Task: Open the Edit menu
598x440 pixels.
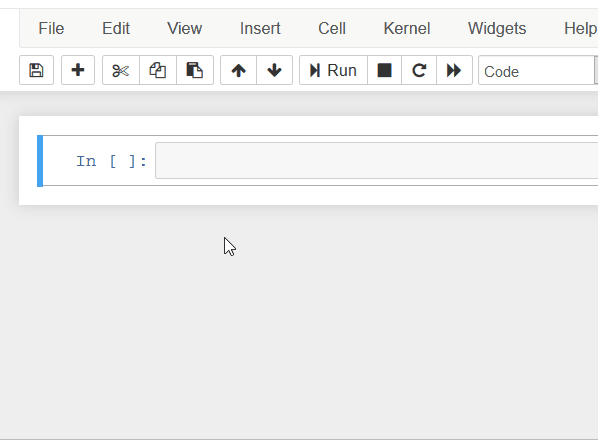Action: tap(116, 29)
